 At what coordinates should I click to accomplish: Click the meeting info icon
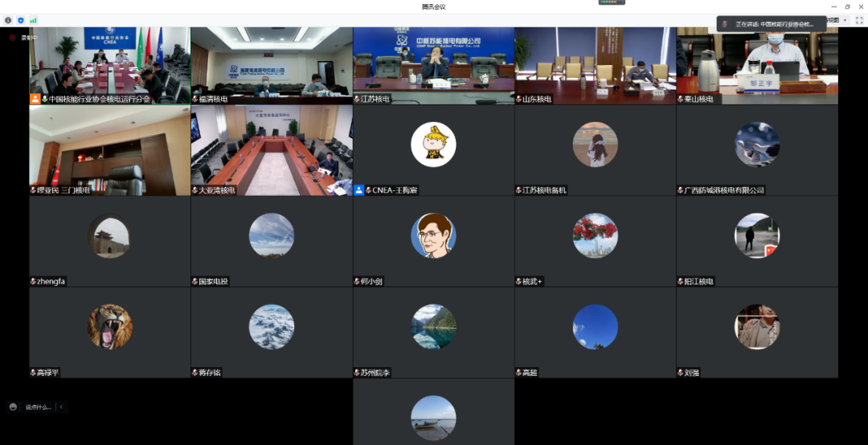[8, 20]
